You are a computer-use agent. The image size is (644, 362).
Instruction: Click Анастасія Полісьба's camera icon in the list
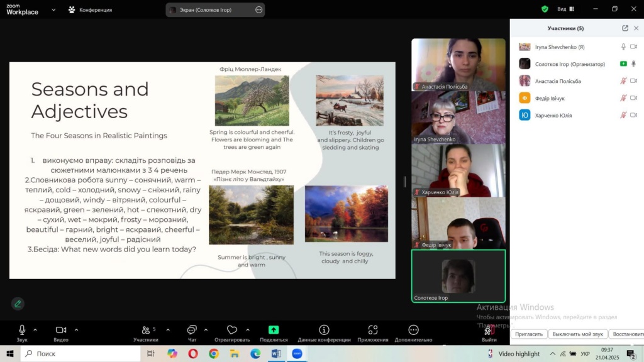pyautogui.click(x=634, y=81)
